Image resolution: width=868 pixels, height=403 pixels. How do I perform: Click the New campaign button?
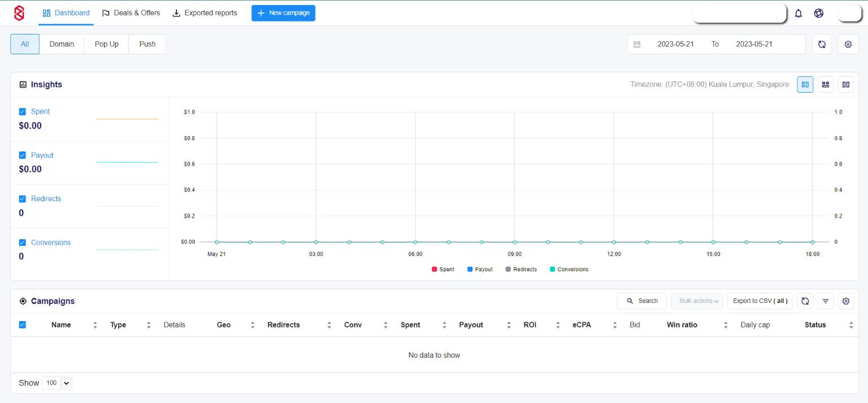(x=283, y=13)
